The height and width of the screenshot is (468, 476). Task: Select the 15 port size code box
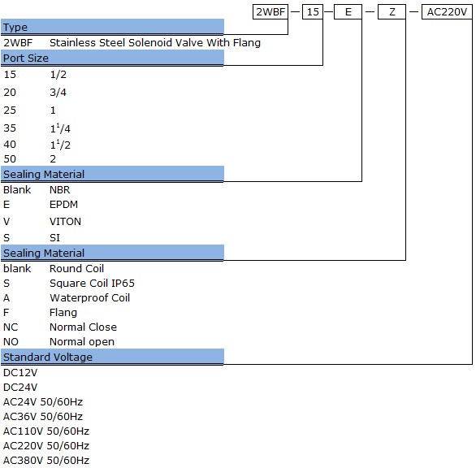[313, 12]
